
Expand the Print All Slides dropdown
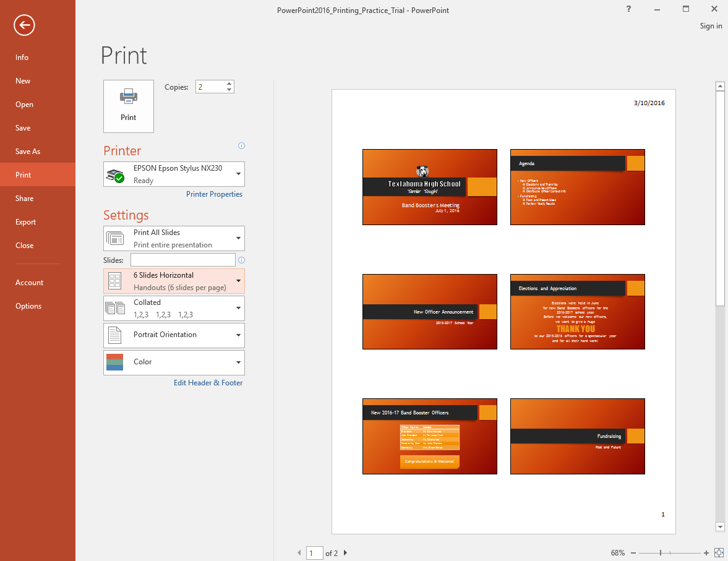[x=238, y=238]
